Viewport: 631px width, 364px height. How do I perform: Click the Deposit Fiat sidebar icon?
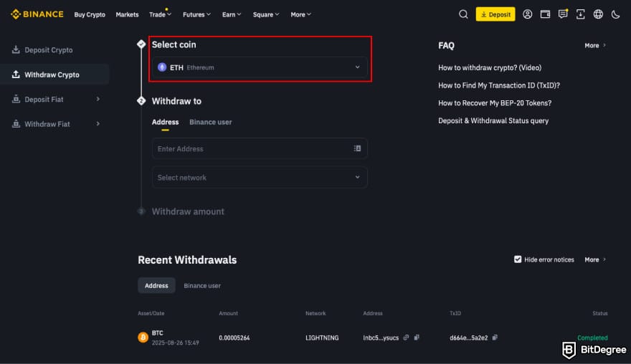[x=16, y=99]
